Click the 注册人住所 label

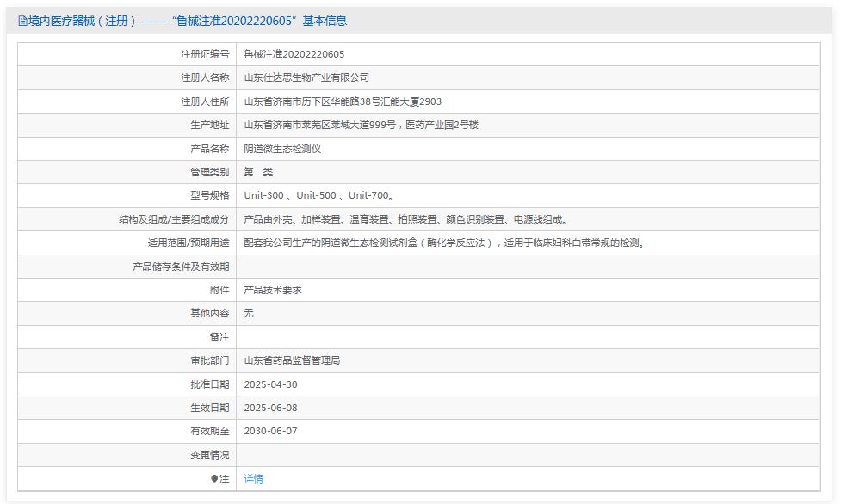pyautogui.click(x=205, y=101)
